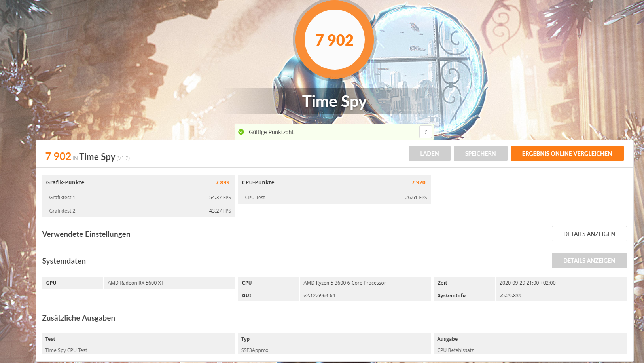Click the 7 902 IN Time Spy result title

(87, 157)
